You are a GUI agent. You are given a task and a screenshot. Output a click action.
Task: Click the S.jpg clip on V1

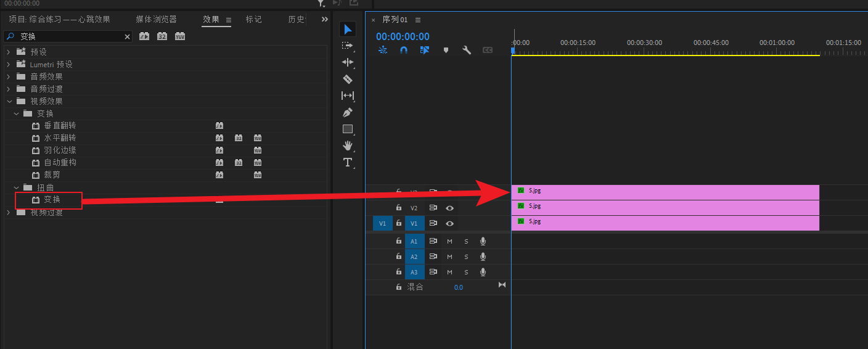click(x=665, y=223)
